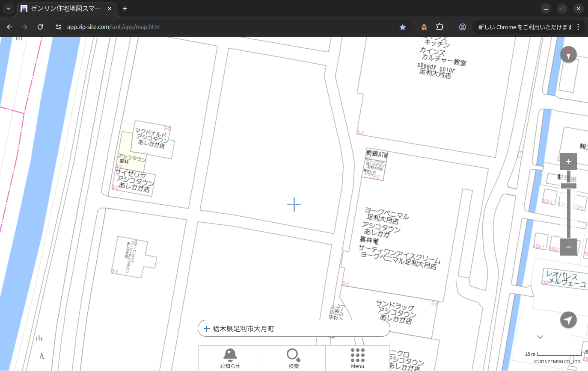
Task: Open site information icon in the URL bar
Action: pyautogui.click(x=59, y=27)
